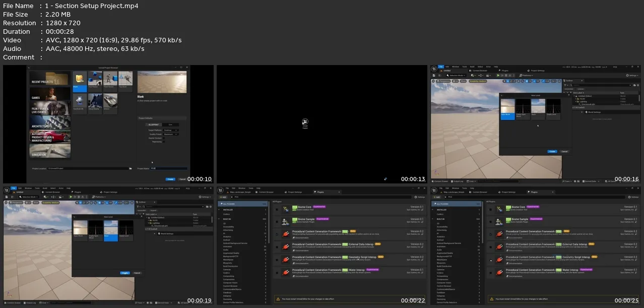Open File menu in 00:00:16 frame
The image size is (644, 308).
click(441, 67)
